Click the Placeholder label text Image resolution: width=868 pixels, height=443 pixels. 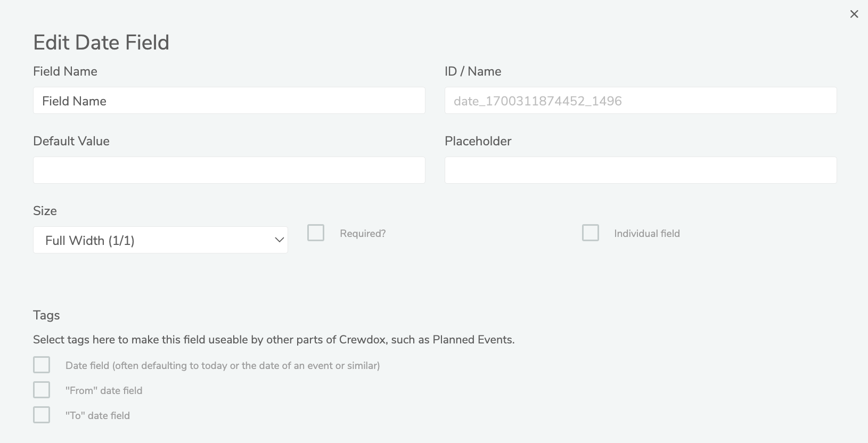point(478,141)
